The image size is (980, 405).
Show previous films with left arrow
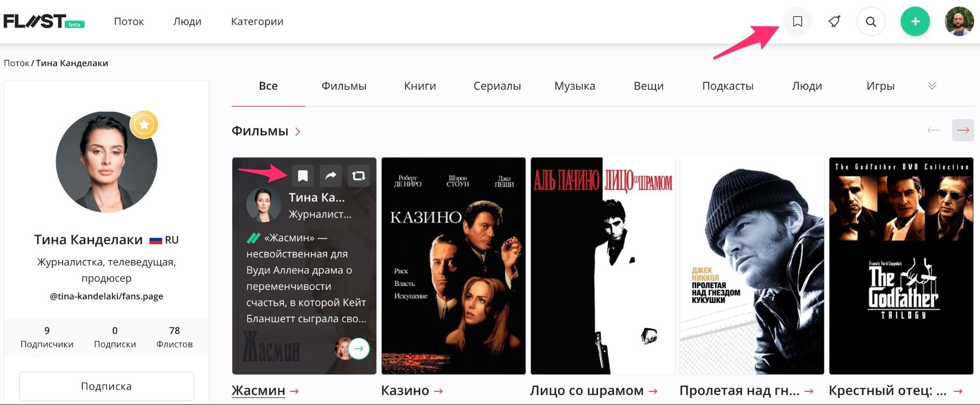(x=933, y=130)
